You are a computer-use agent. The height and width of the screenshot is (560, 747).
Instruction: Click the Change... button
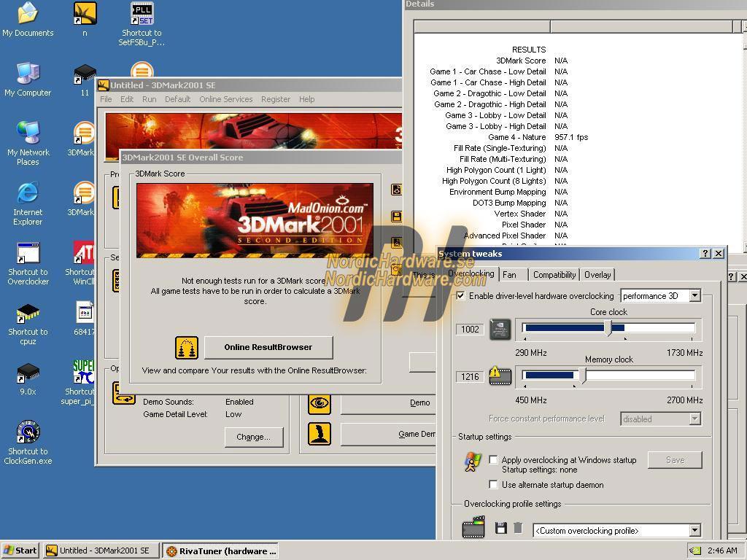tap(253, 437)
